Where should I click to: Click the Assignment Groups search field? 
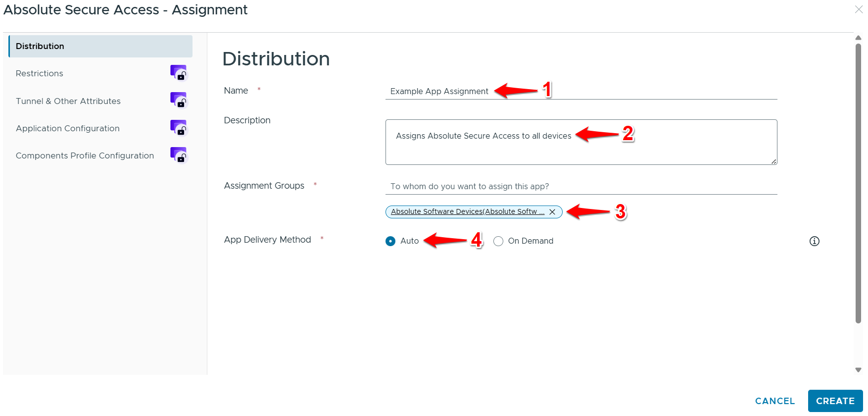pyautogui.click(x=581, y=186)
